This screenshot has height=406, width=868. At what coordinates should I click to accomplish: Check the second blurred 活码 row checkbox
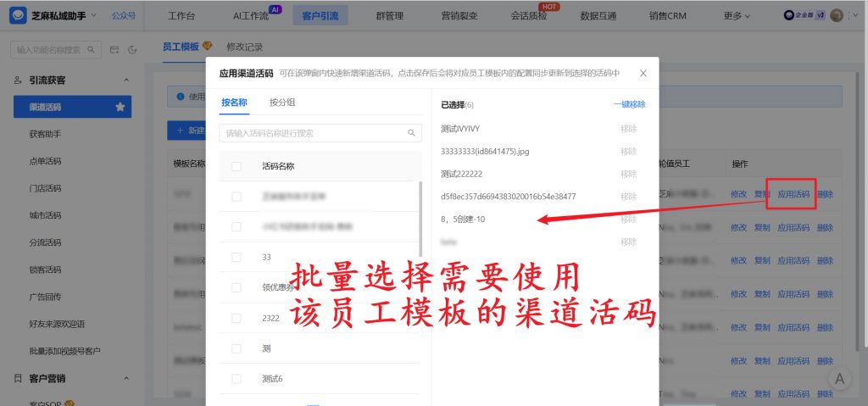pyautogui.click(x=236, y=227)
